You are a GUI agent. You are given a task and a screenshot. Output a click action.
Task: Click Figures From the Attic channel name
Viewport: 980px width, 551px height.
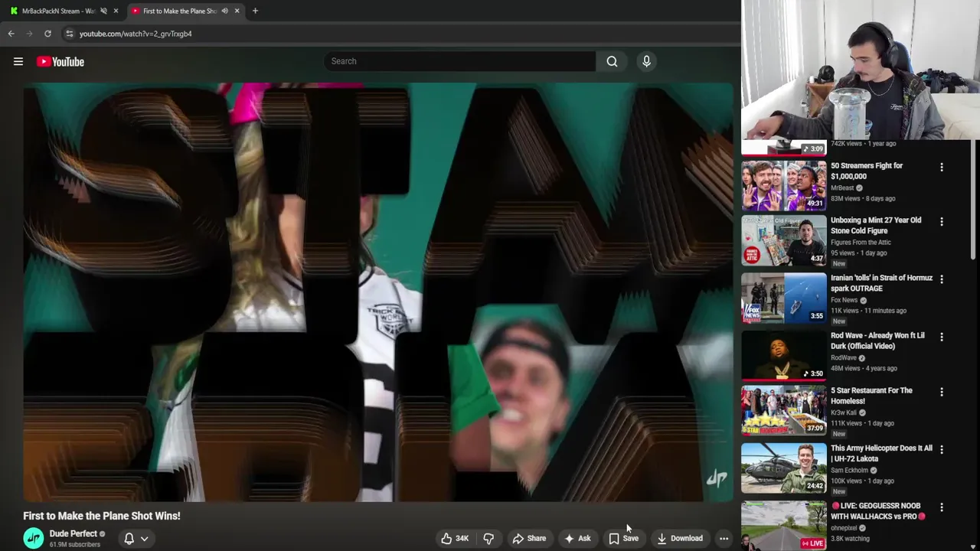click(x=861, y=243)
